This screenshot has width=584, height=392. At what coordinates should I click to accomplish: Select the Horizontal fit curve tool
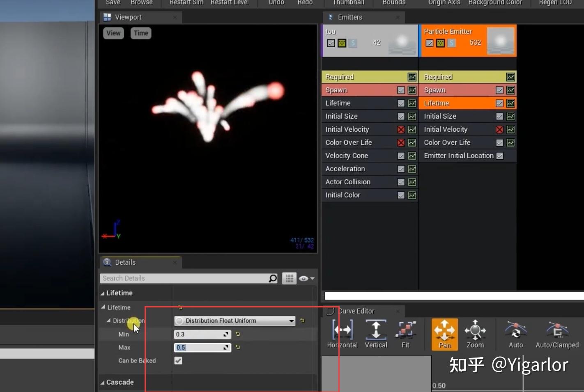click(x=343, y=334)
